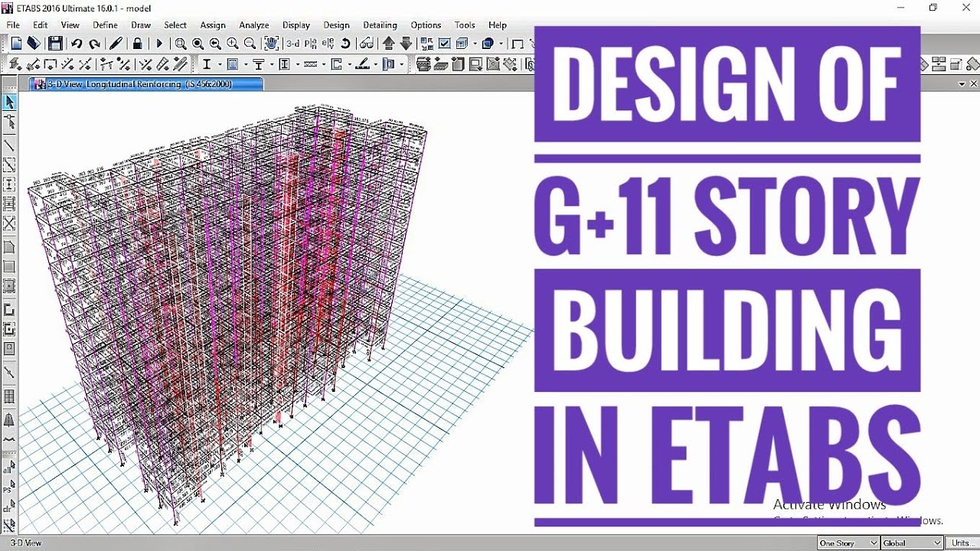Open the Help menu

498,25
